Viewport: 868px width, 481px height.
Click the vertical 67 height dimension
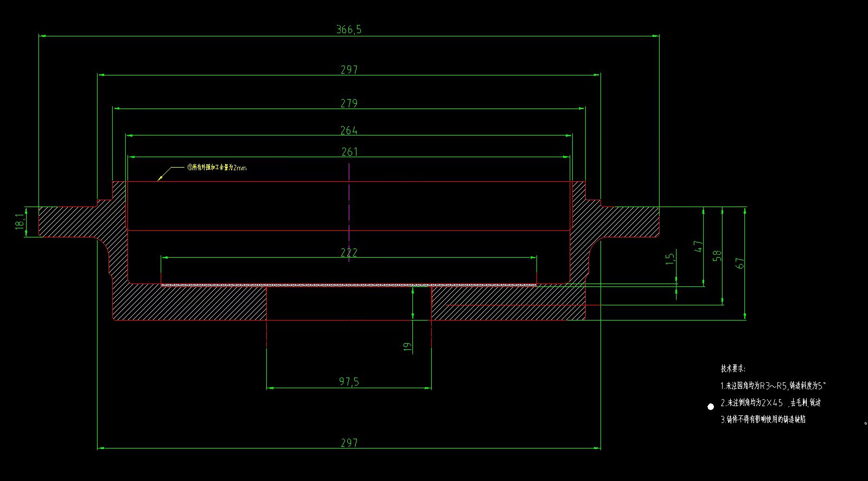click(741, 262)
